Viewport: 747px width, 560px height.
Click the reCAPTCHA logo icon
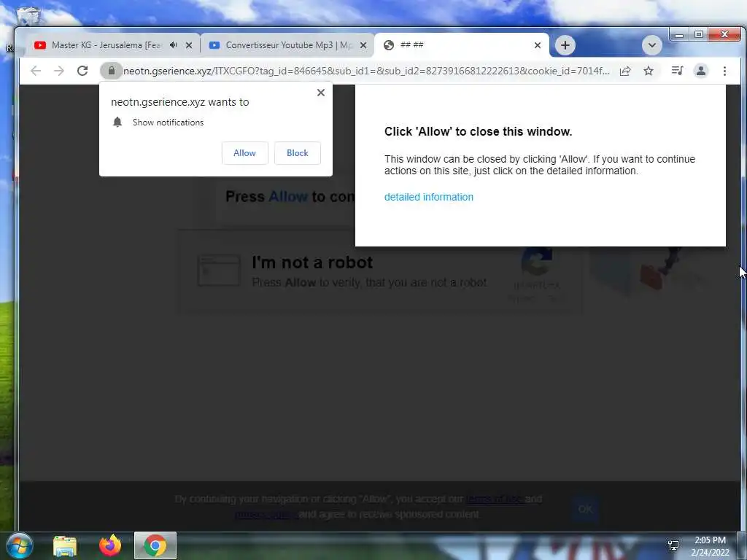click(536, 262)
